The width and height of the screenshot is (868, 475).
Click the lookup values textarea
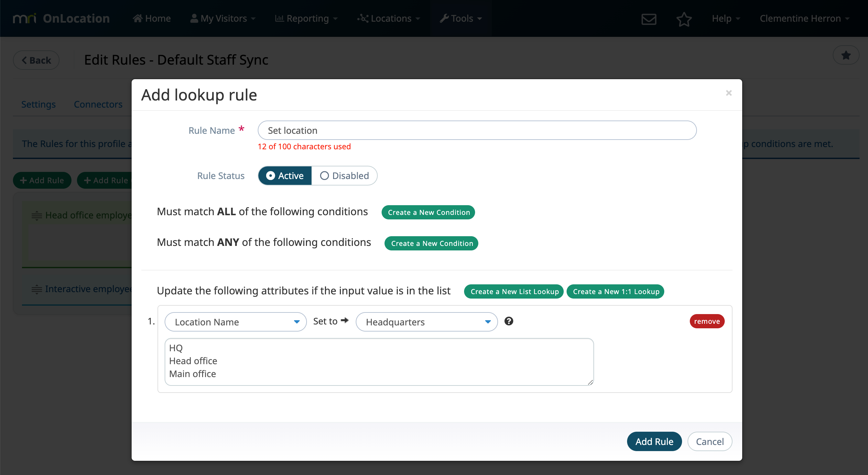point(379,362)
